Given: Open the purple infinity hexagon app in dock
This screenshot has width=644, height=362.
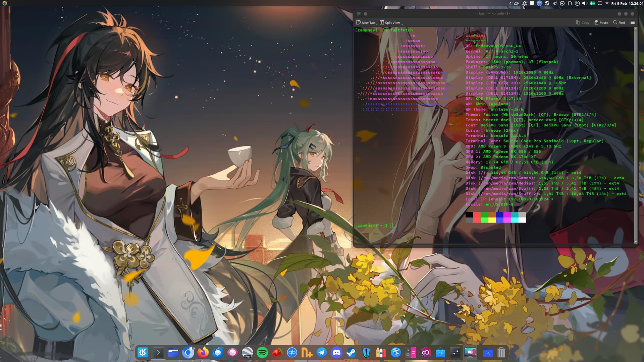Looking at the screenshot, I should coord(426,353).
